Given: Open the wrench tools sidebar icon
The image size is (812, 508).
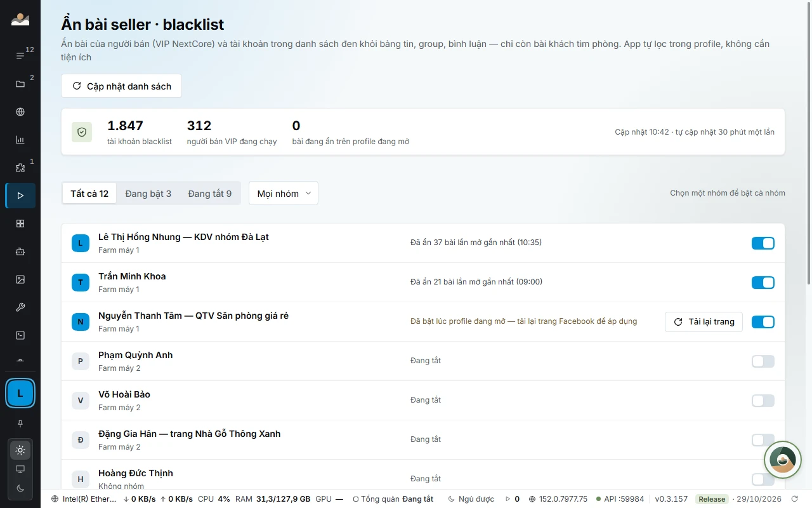Looking at the screenshot, I should (20, 307).
